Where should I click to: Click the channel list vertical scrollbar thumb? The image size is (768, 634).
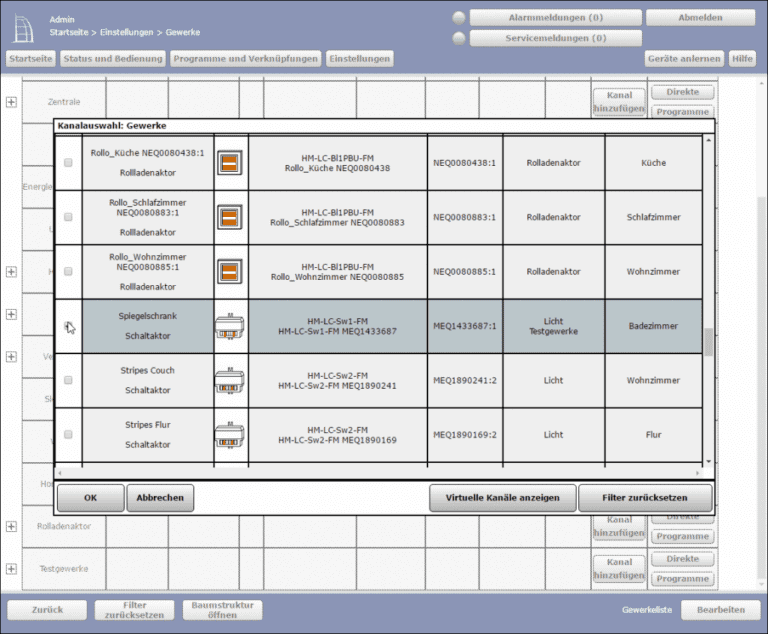click(709, 342)
